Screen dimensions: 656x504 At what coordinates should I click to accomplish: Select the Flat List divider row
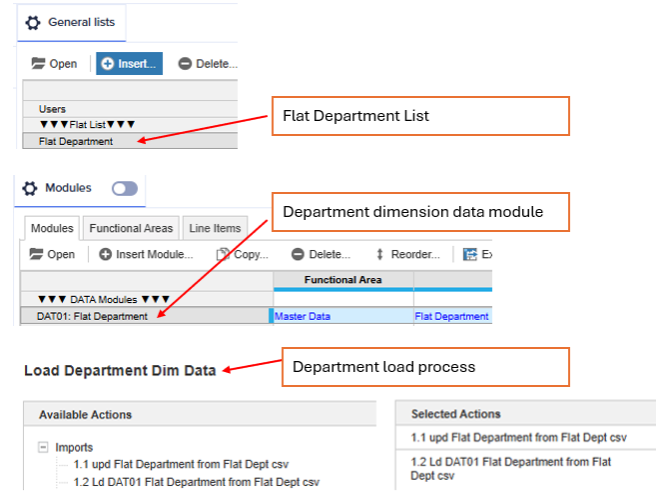pos(130,125)
